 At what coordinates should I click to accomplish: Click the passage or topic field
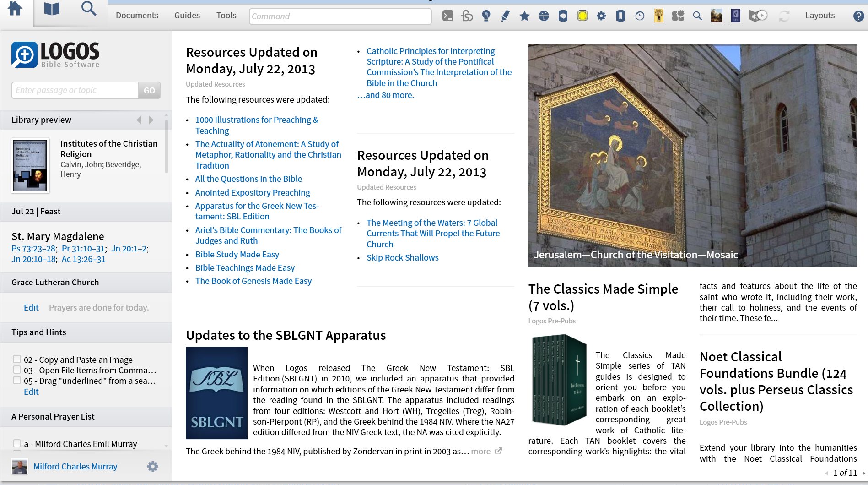[x=75, y=90]
